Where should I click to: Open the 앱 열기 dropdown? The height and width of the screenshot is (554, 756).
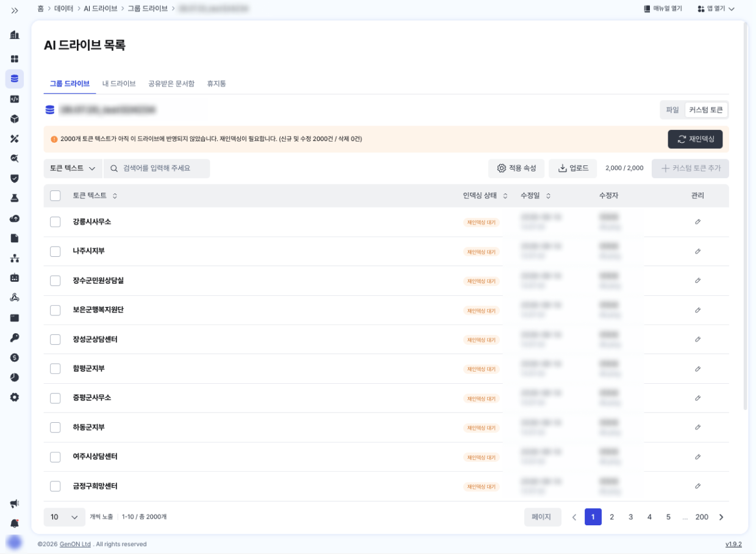coord(716,9)
